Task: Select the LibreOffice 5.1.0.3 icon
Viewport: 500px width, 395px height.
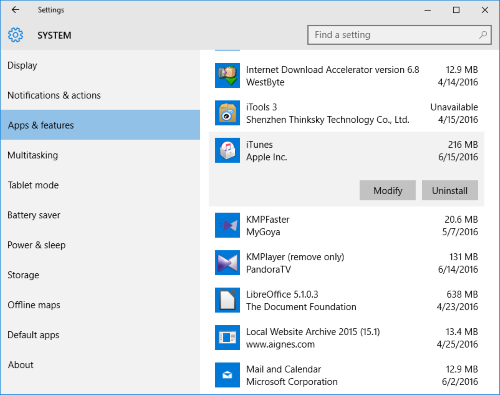Action: click(x=227, y=300)
